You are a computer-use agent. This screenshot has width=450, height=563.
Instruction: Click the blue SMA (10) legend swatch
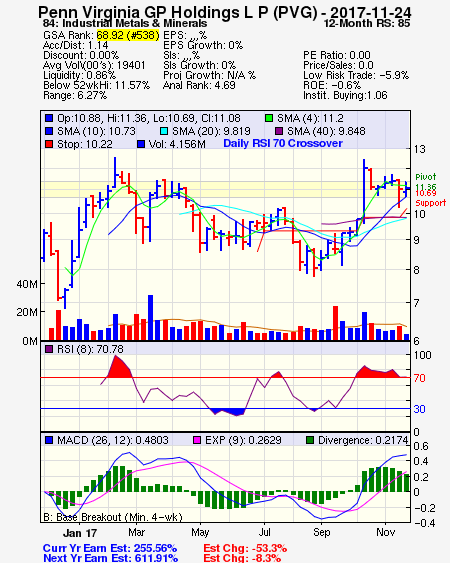point(49,131)
